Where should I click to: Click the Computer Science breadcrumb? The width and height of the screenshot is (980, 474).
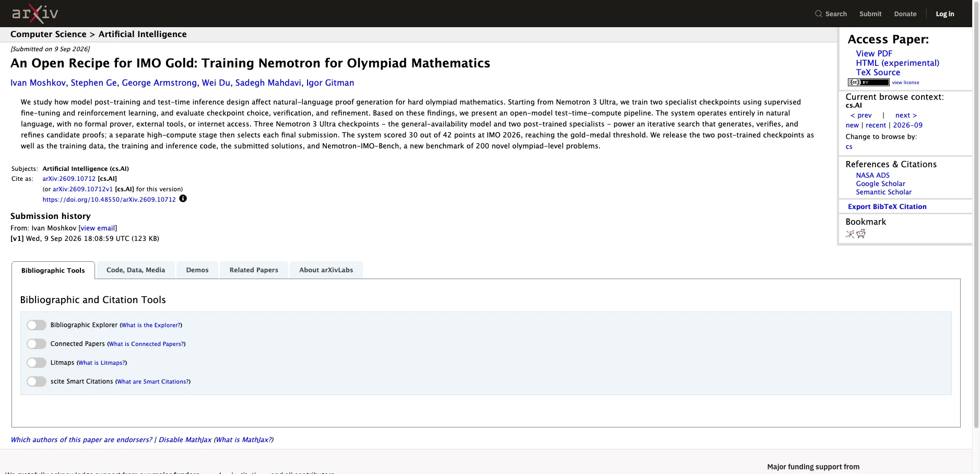click(x=49, y=34)
